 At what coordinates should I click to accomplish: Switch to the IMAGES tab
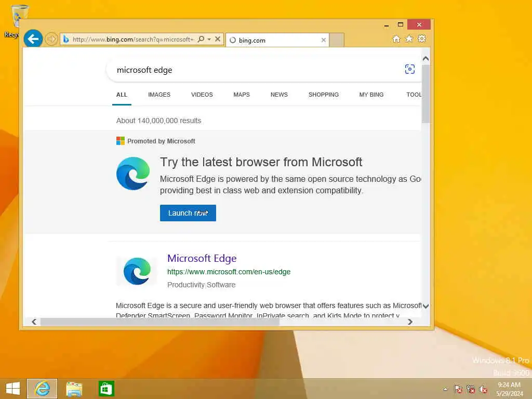click(x=159, y=95)
